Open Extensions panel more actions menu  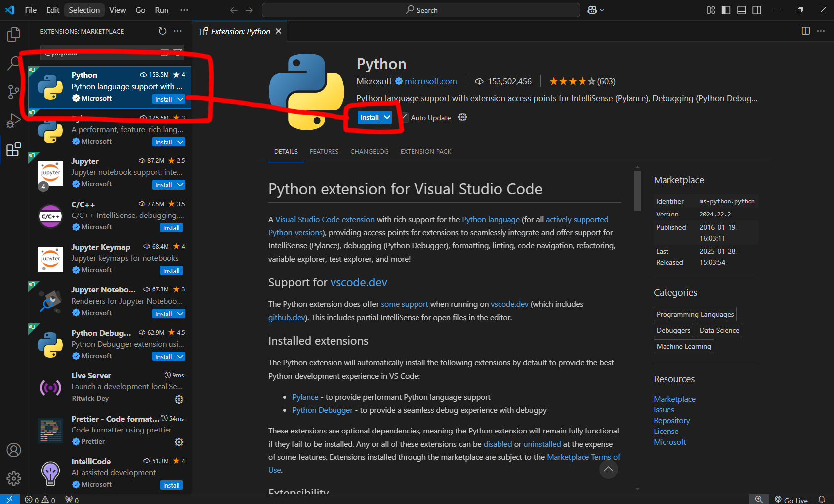pos(178,31)
